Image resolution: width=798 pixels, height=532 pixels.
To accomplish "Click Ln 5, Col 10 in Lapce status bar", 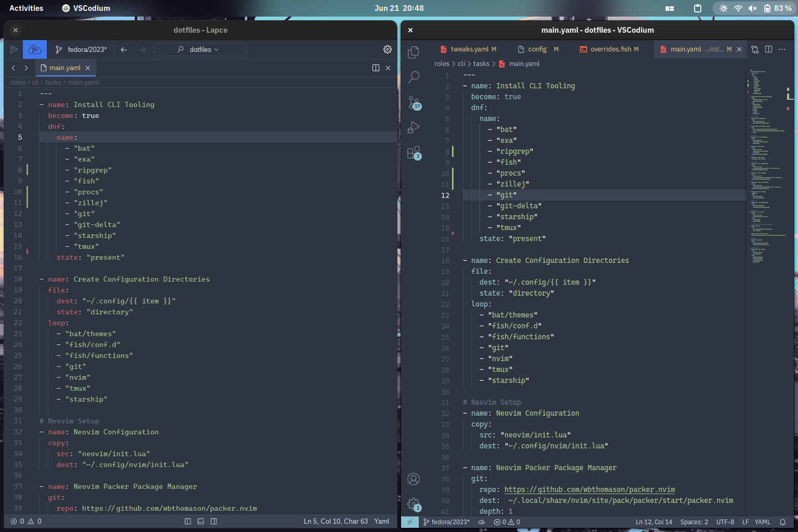I will tap(336, 521).
